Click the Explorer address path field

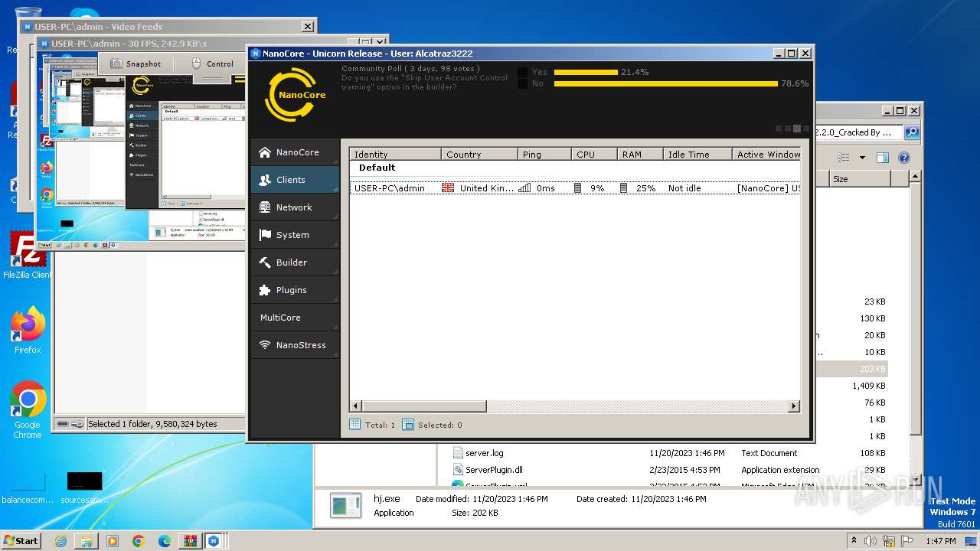coord(857,132)
